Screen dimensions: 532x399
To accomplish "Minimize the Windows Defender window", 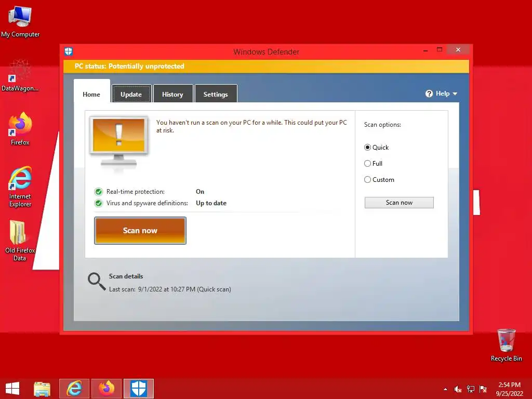I will [425, 50].
